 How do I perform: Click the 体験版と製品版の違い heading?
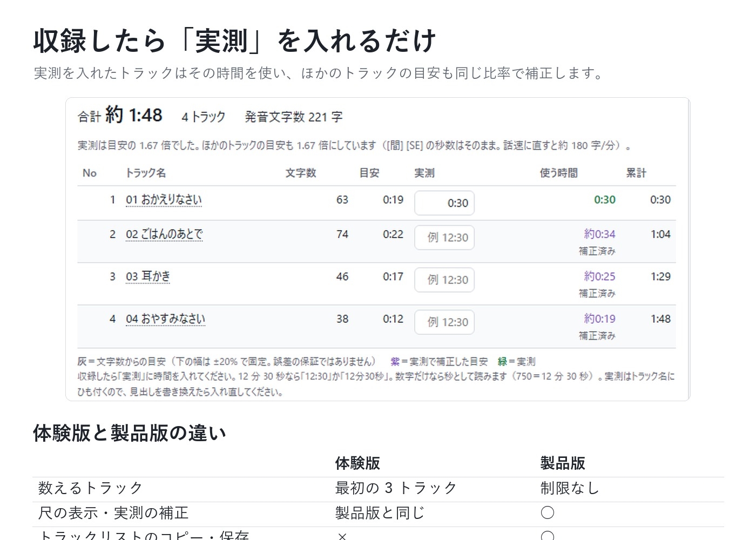130,433
